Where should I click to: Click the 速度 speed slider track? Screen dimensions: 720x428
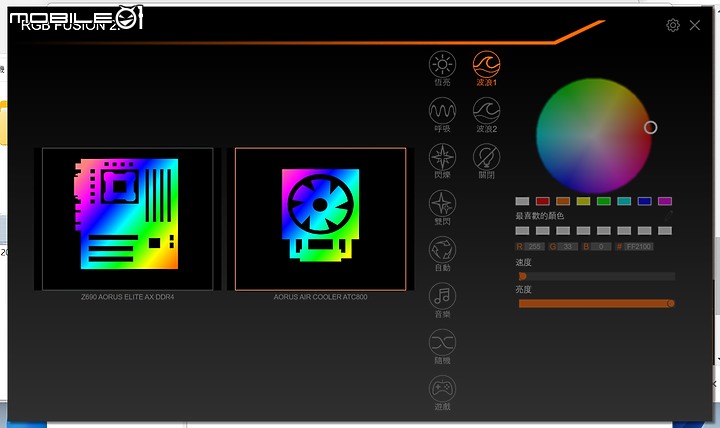click(597, 276)
